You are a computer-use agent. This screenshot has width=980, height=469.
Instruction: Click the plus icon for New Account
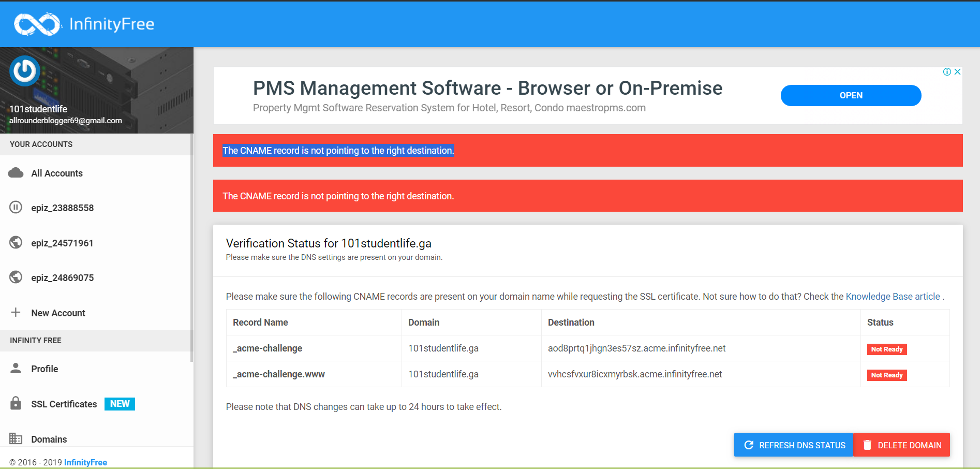click(16, 313)
